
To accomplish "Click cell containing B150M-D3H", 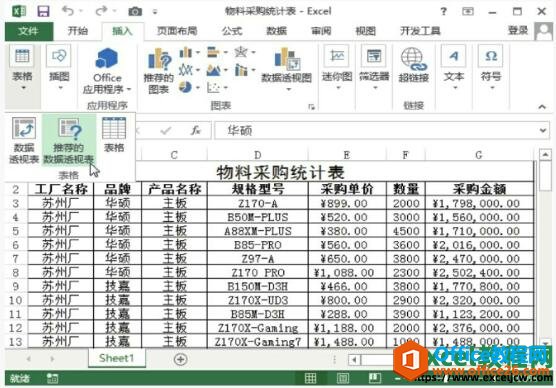I will 258,287.
